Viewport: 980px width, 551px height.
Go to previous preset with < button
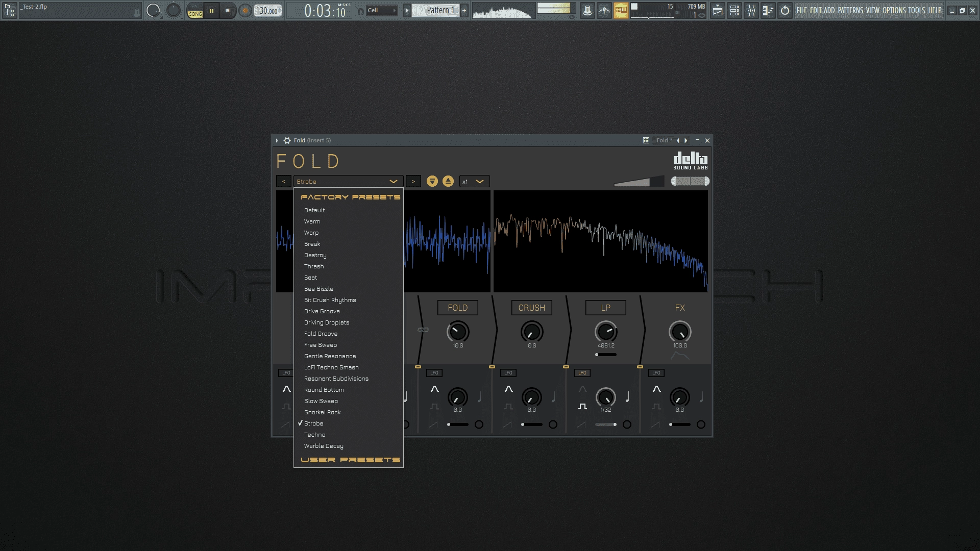click(x=284, y=182)
